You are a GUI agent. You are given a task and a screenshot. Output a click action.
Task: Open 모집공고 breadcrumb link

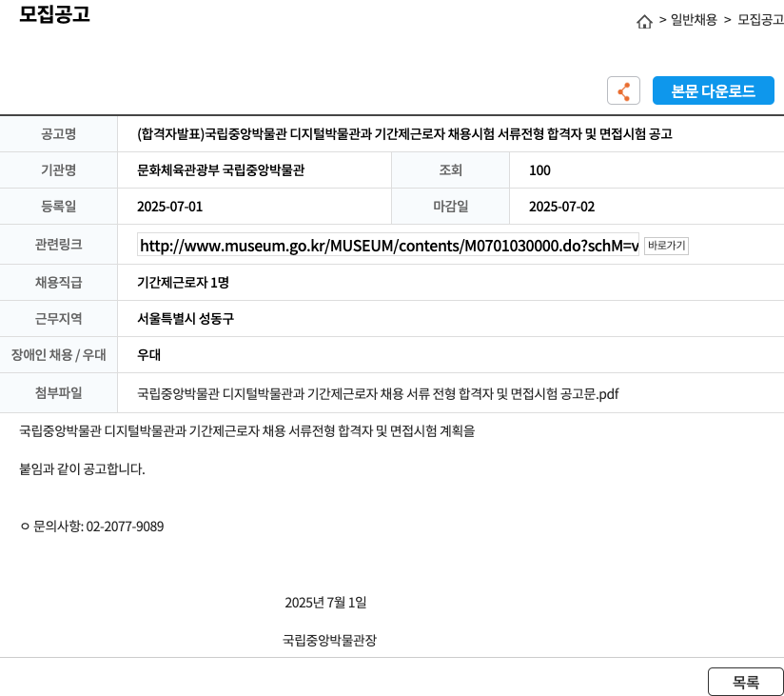[760, 20]
